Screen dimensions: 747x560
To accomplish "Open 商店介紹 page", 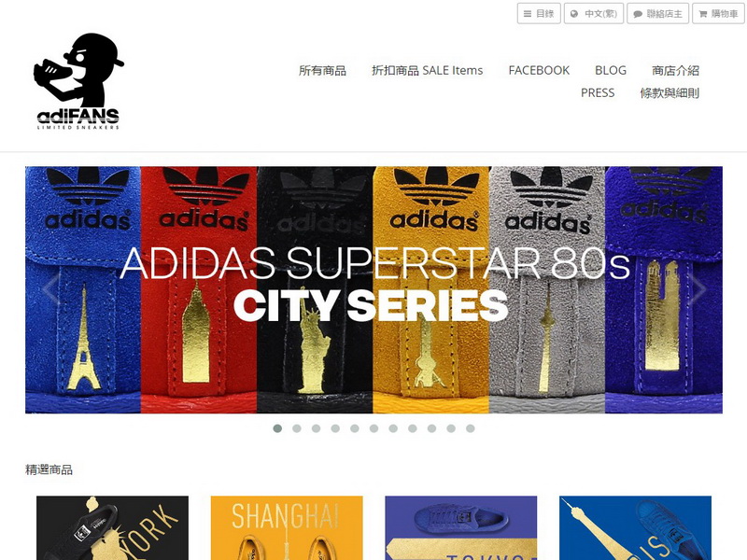I will (x=675, y=71).
